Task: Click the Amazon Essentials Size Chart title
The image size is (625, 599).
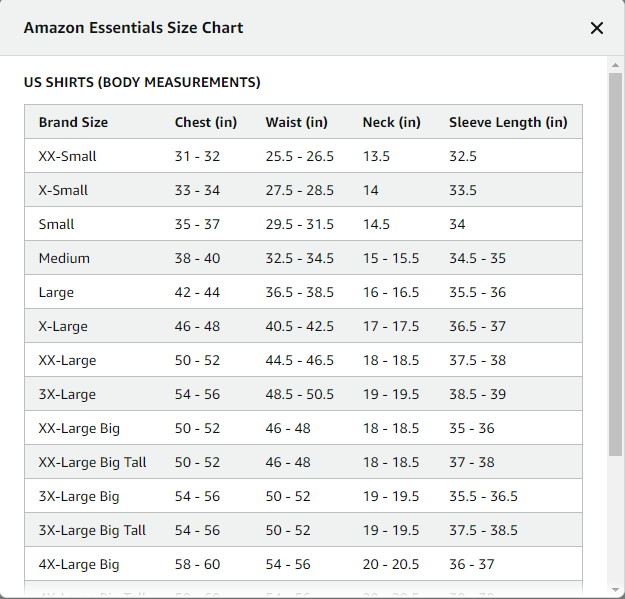Action: (x=133, y=28)
